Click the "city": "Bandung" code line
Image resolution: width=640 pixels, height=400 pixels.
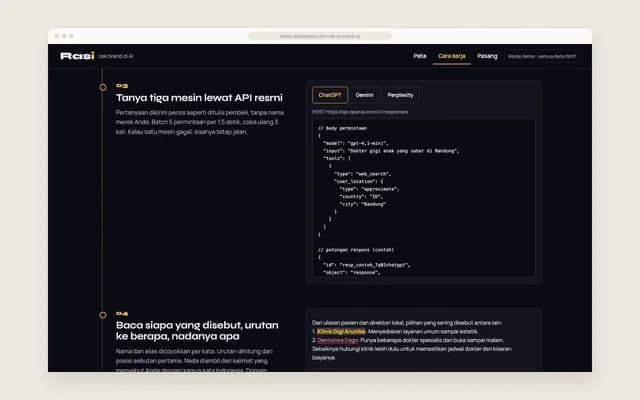tap(362, 204)
